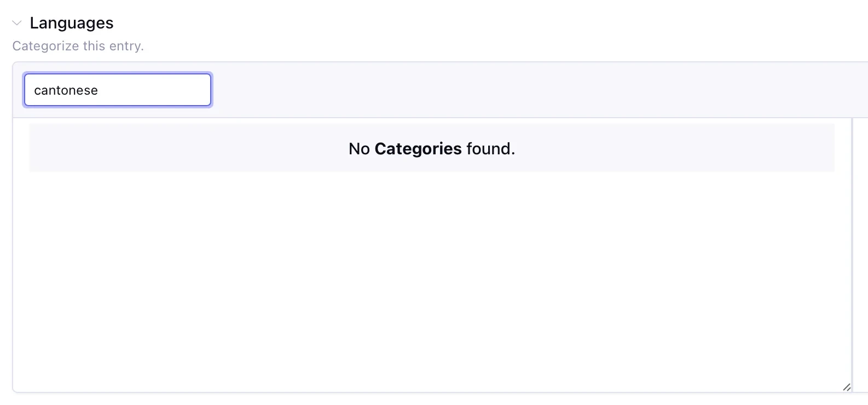The width and height of the screenshot is (868, 405).
Task: Click the bold word Categories in the message
Action: 418,148
